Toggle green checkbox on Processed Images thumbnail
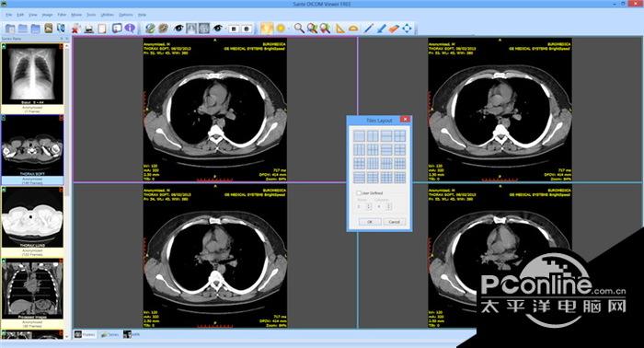Screen dimensions: 644x348 click(4, 261)
